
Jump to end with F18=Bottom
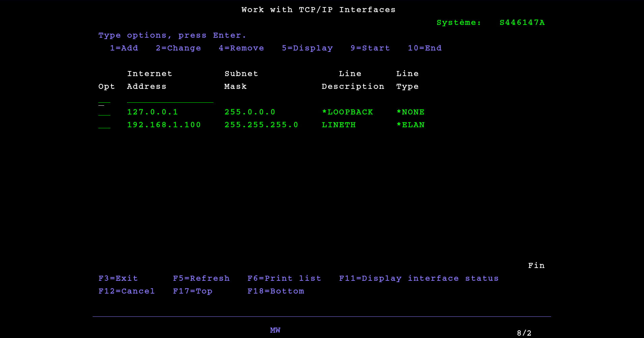point(276,291)
